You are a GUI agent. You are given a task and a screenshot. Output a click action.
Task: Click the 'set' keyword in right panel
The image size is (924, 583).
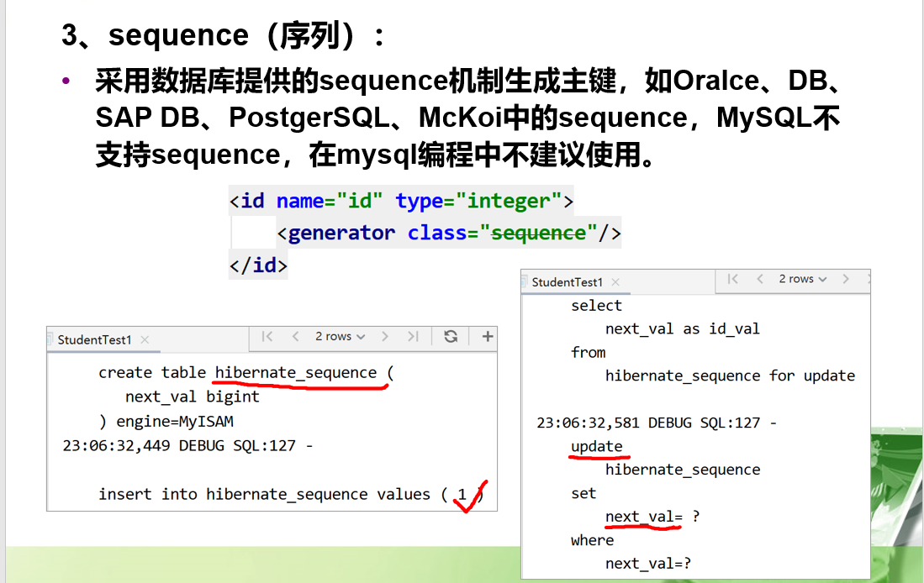point(583,493)
